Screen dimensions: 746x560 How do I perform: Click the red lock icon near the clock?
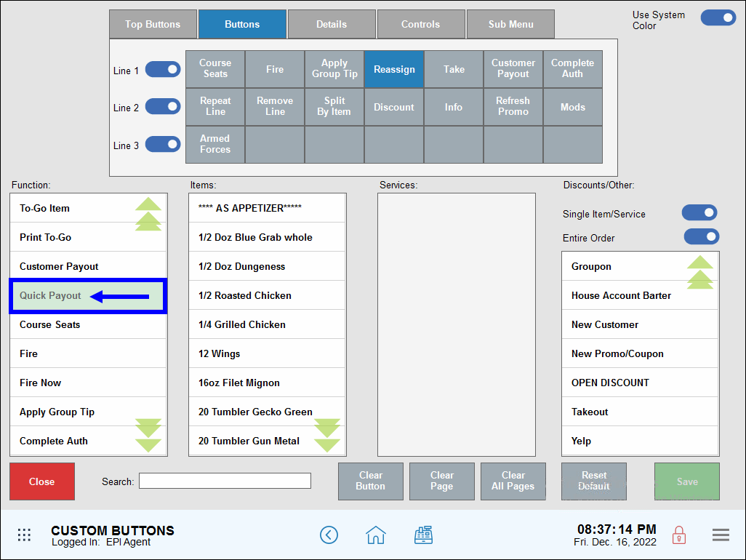tap(678, 535)
